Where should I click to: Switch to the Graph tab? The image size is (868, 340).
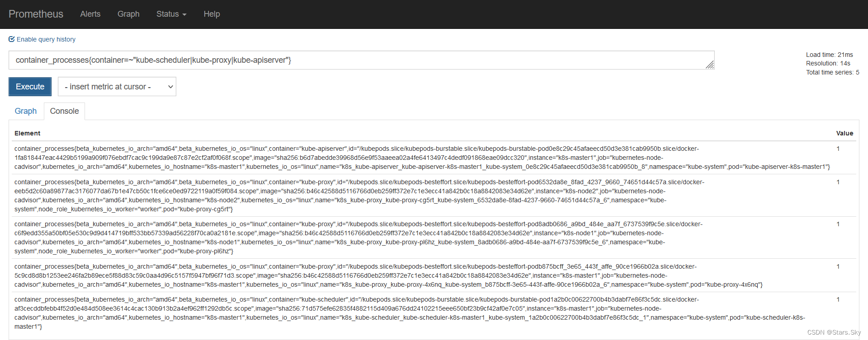click(x=26, y=111)
